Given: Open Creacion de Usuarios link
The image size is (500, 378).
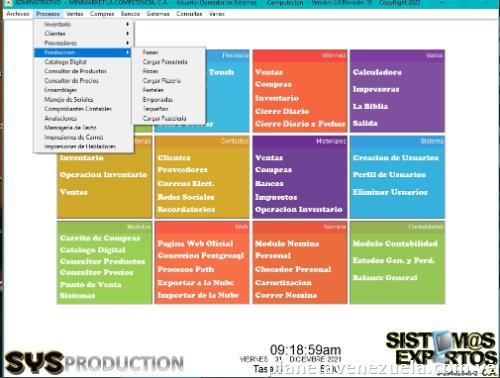Looking at the screenshot, I should [x=396, y=158].
